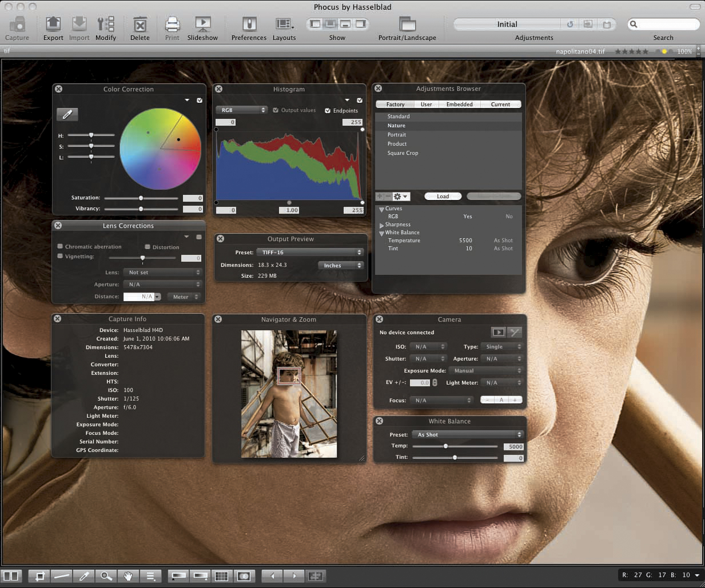This screenshot has height=588, width=705.
Task: Enable the Chromatic aberration checkbox
Action: [60, 246]
